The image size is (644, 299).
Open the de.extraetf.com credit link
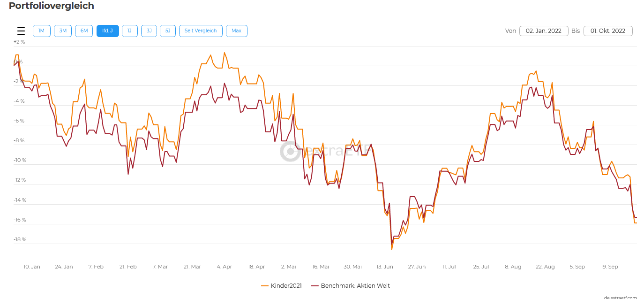[620, 297]
